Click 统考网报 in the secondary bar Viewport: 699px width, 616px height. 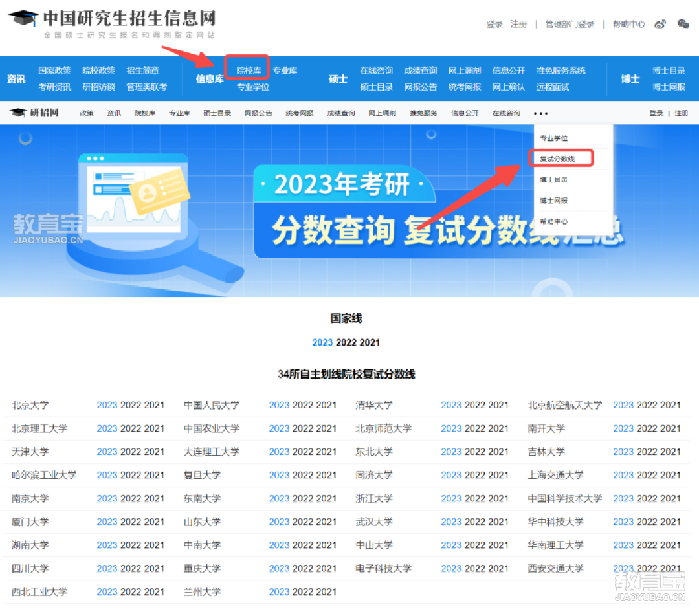point(300,113)
